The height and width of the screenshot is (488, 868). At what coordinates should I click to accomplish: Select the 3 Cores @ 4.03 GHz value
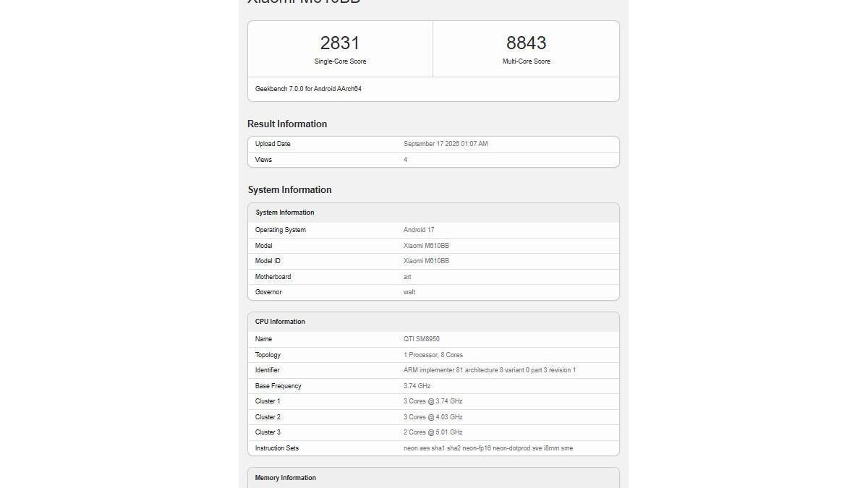tap(433, 417)
